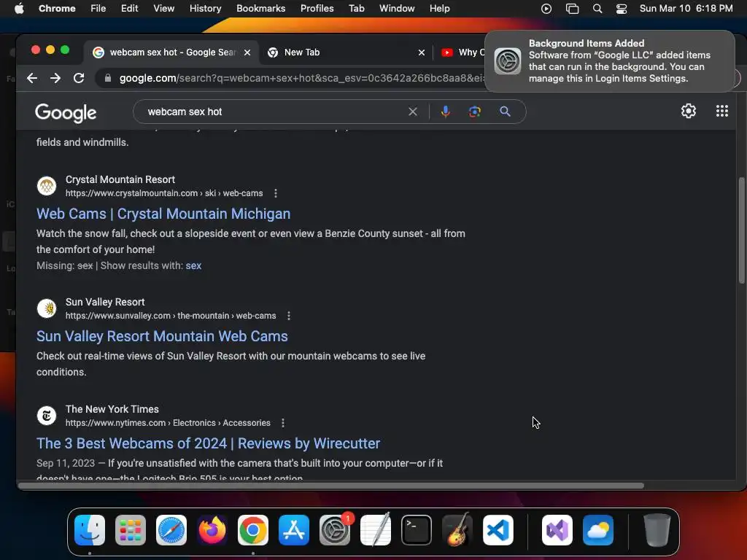Screen dimensions: 747x560
Task: Open Web Cams Crystal Mountain Michigan link
Action: 163,214
